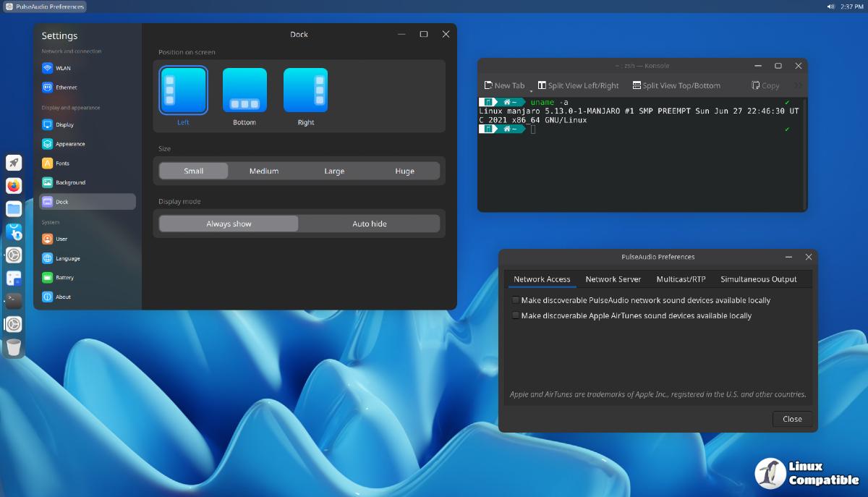The height and width of the screenshot is (497, 868).
Task: Set dock display mode to Auto hide
Action: (369, 224)
